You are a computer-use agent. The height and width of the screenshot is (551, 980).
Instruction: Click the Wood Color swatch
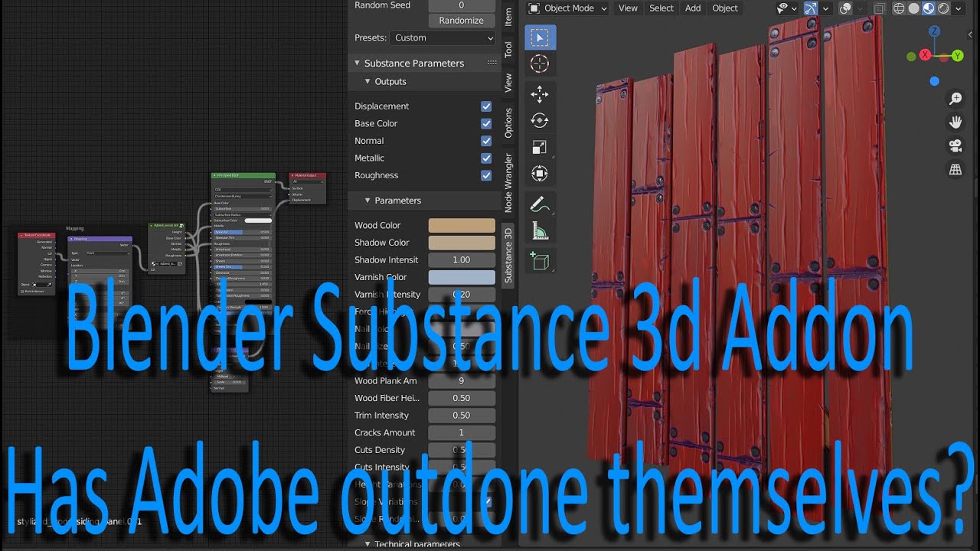pos(462,225)
